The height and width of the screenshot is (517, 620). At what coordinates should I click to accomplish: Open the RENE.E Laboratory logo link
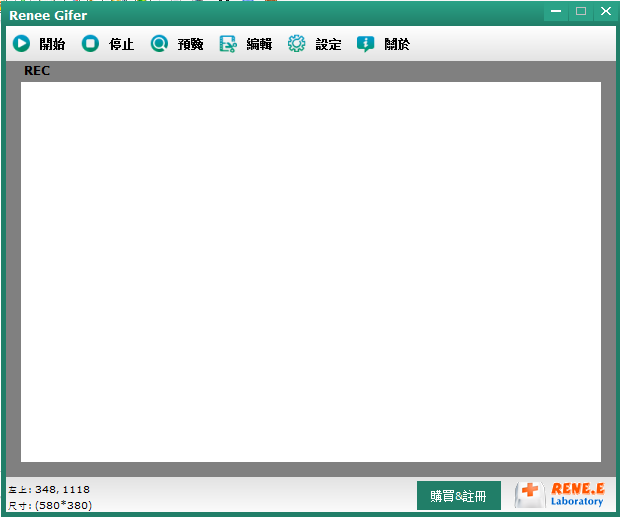559,495
